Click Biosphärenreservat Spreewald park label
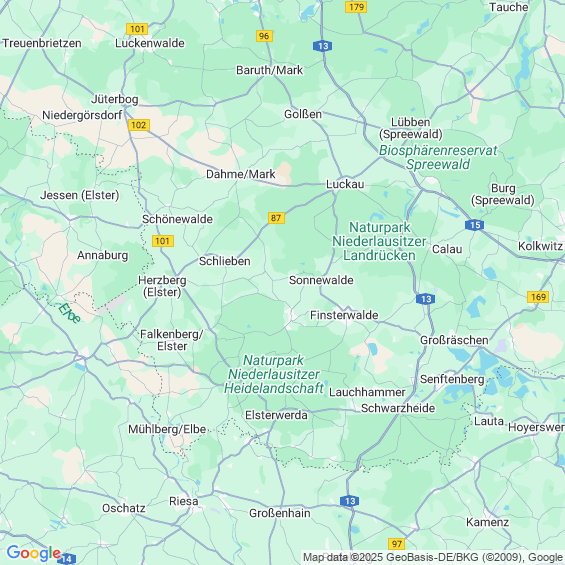This screenshot has height=565, width=565. point(438,157)
